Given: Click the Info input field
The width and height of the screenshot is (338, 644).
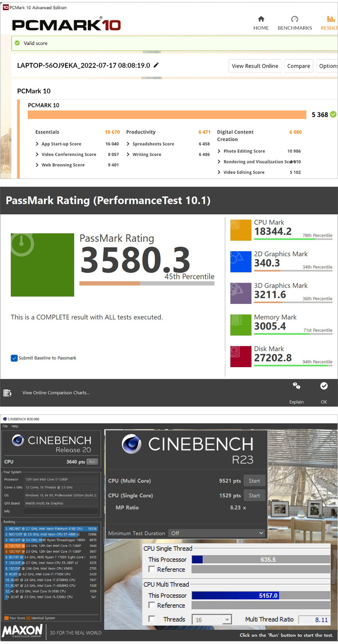Looking at the screenshot, I should pos(61,511).
